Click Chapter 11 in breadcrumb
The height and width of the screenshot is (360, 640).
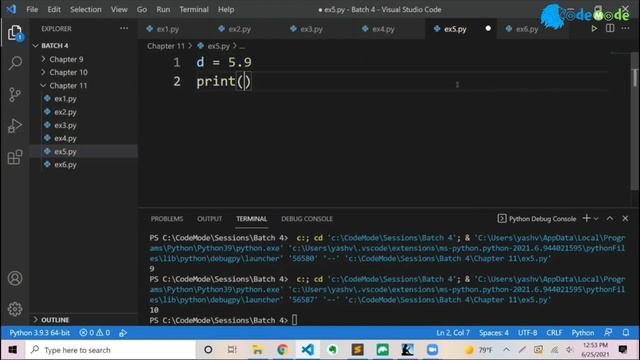click(166, 46)
